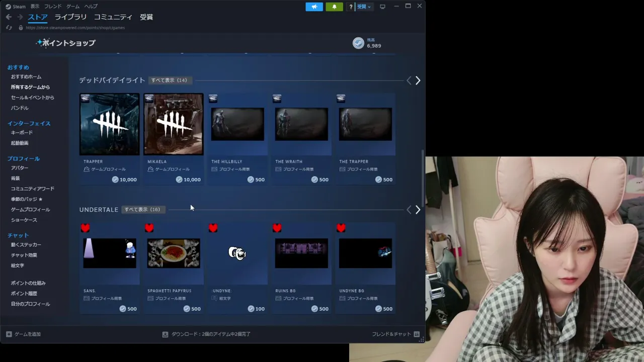
Task: Open the SPAGHETTI PAPYRUS background thumbnail
Action: click(x=174, y=253)
